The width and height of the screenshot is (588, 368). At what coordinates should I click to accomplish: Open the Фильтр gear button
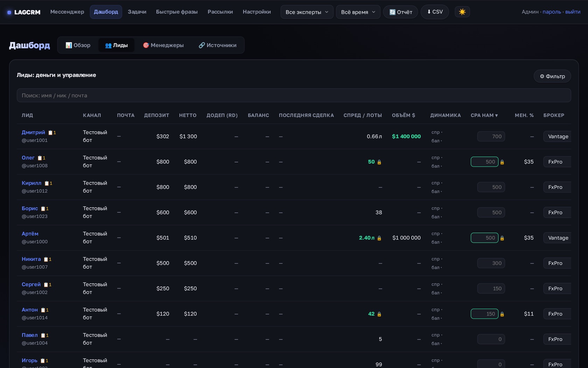(552, 76)
